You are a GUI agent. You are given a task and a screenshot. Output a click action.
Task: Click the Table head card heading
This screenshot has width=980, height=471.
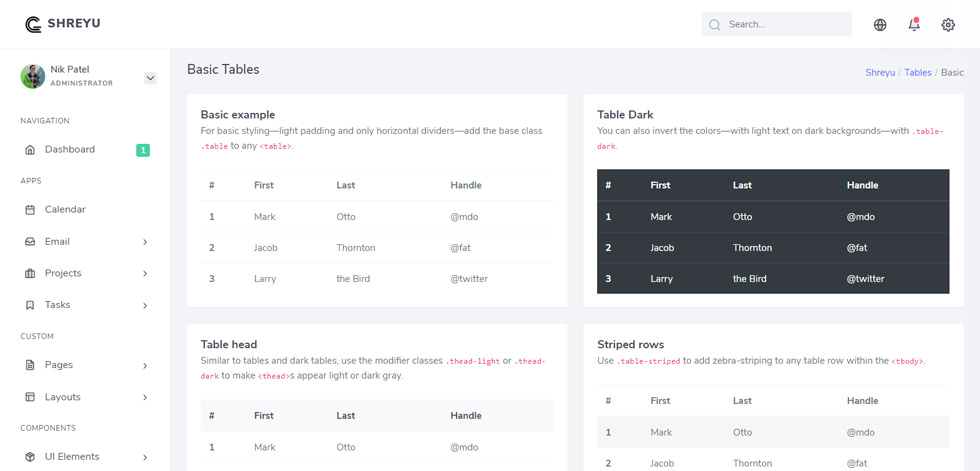[229, 344]
